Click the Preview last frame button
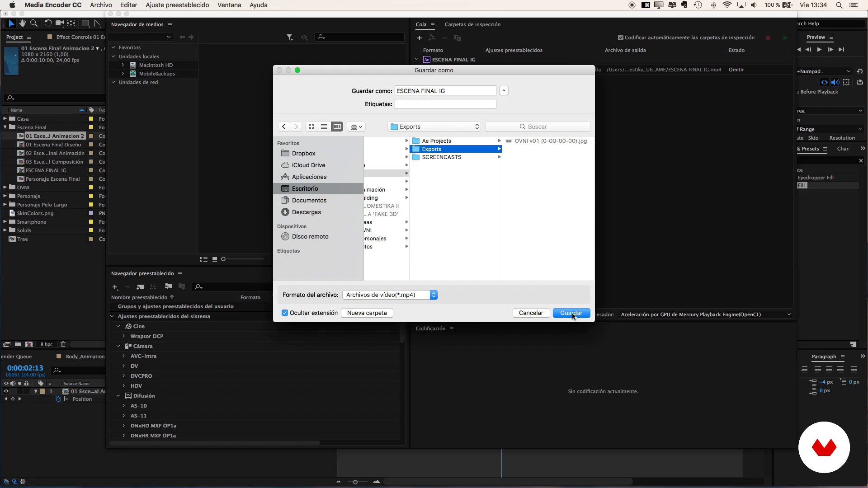This screenshot has height=488, width=868. [841, 50]
